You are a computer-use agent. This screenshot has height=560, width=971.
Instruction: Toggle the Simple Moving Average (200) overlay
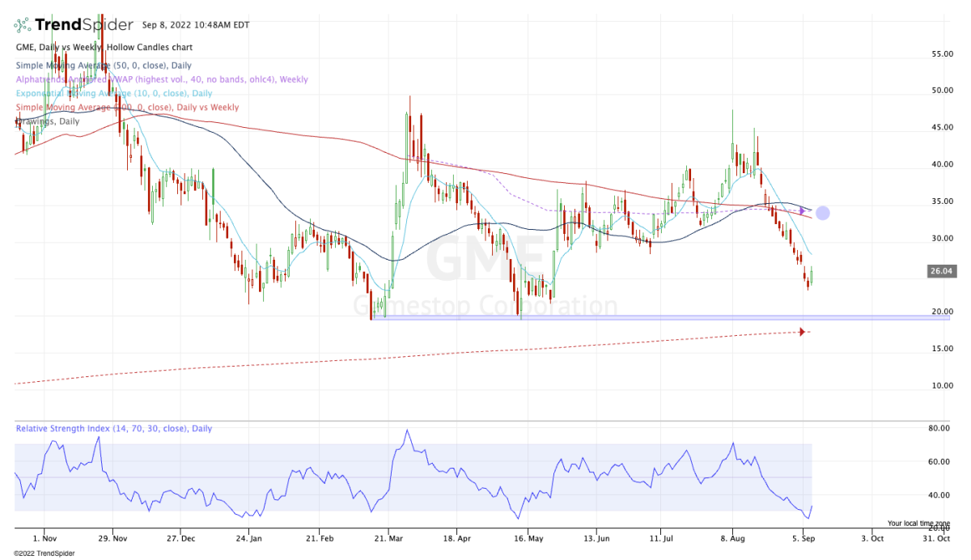[x=127, y=107]
